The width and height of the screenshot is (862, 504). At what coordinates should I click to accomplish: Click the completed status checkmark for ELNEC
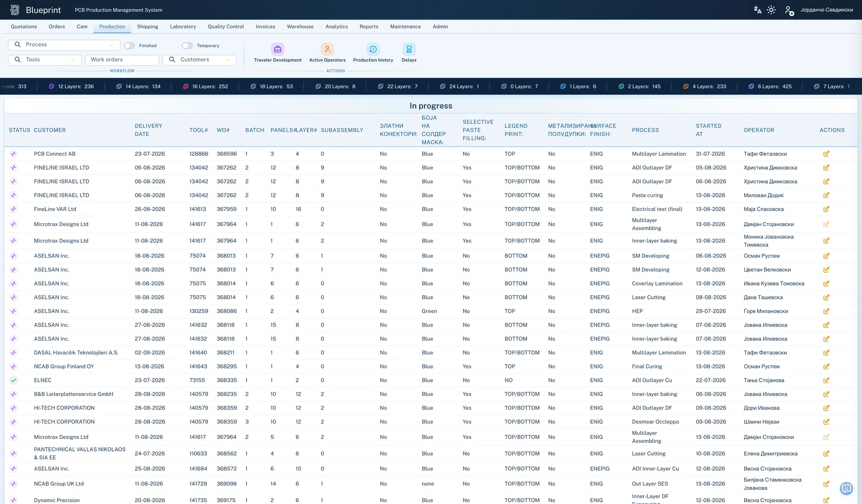[13, 380]
